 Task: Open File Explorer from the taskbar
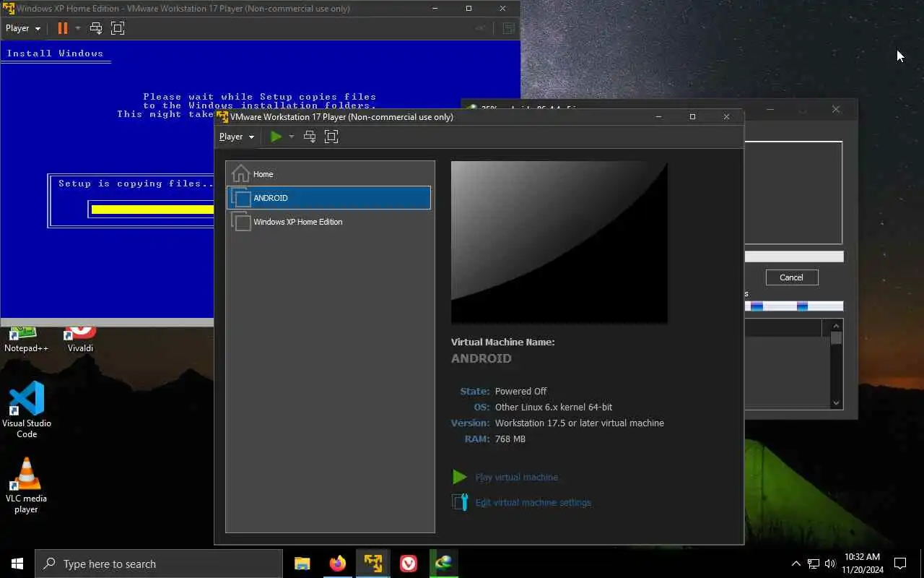tap(302, 564)
